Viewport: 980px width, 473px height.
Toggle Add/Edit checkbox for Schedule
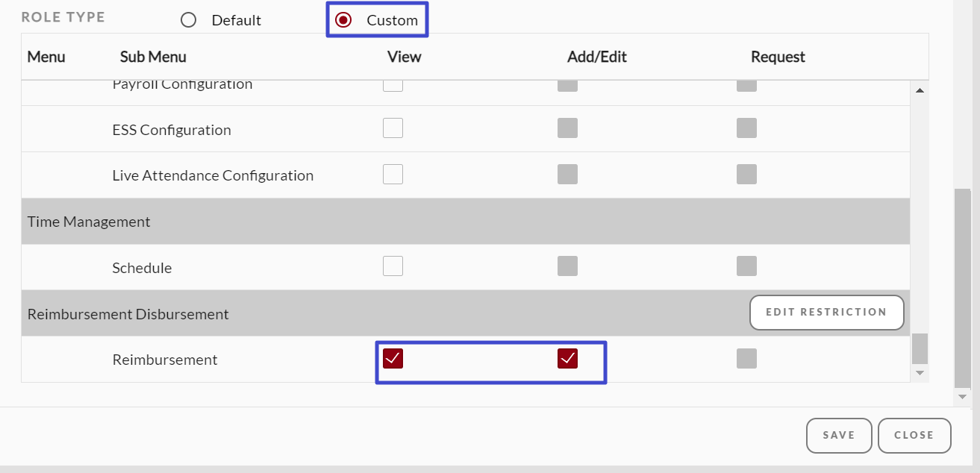(x=567, y=266)
